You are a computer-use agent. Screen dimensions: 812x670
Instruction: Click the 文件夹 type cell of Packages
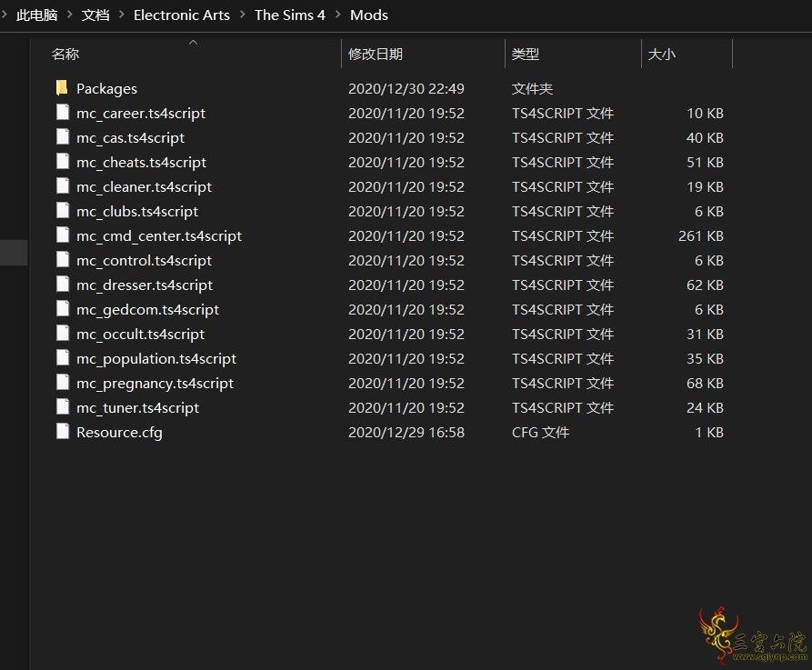[x=532, y=88]
